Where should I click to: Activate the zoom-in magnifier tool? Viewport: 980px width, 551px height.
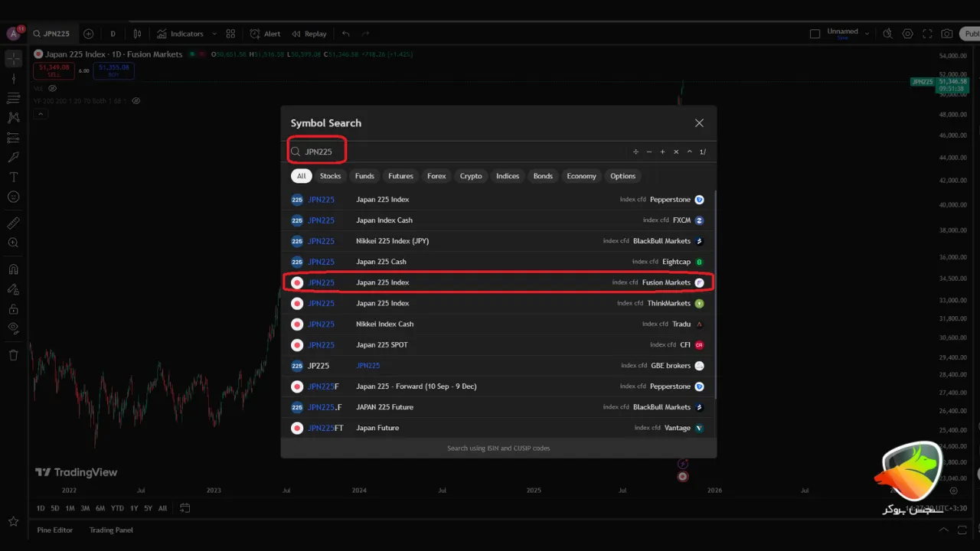[13, 243]
